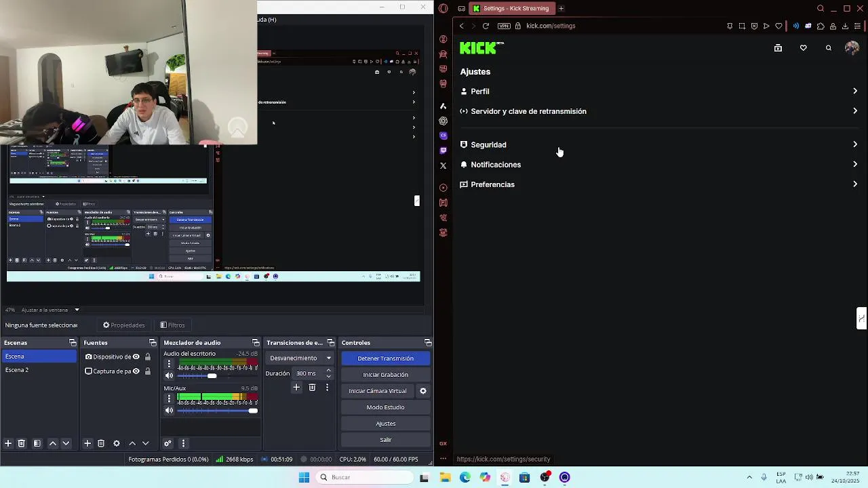Add a new scene in Escenas panel
This screenshot has height=488, width=868.
tap(8, 443)
